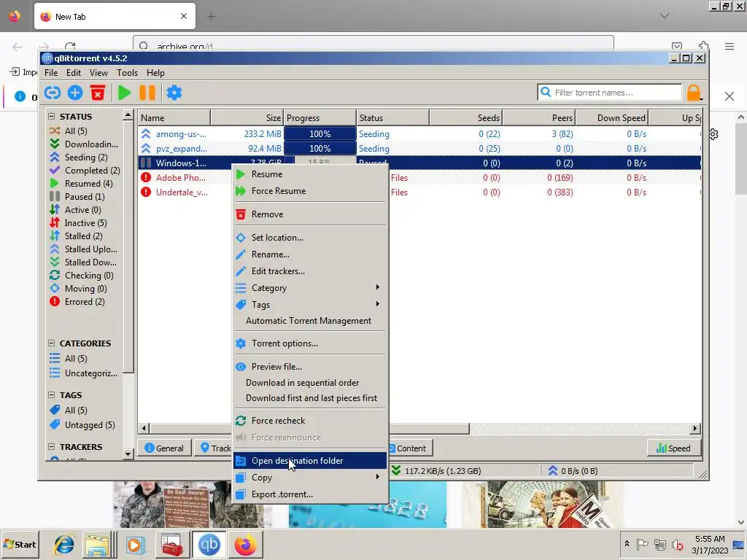Collapse the STATUS section
The image size is (747, 560).
(x=52, y=116)
